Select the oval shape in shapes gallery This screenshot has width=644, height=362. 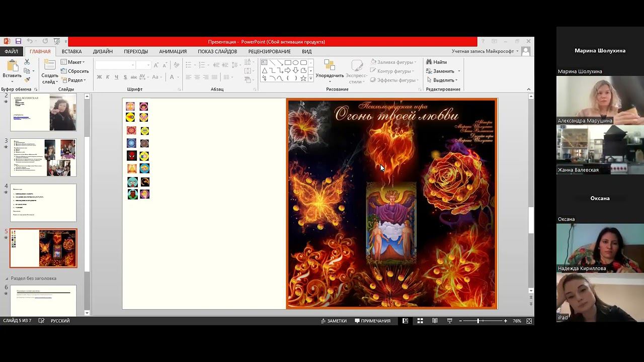(x=296, y=63)
